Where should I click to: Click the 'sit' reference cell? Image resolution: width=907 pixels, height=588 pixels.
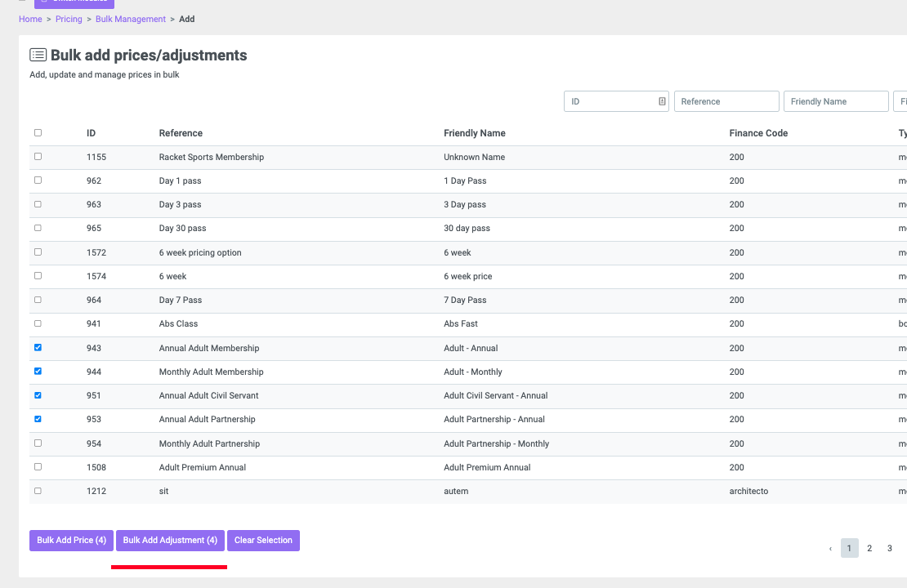(163, 491)
